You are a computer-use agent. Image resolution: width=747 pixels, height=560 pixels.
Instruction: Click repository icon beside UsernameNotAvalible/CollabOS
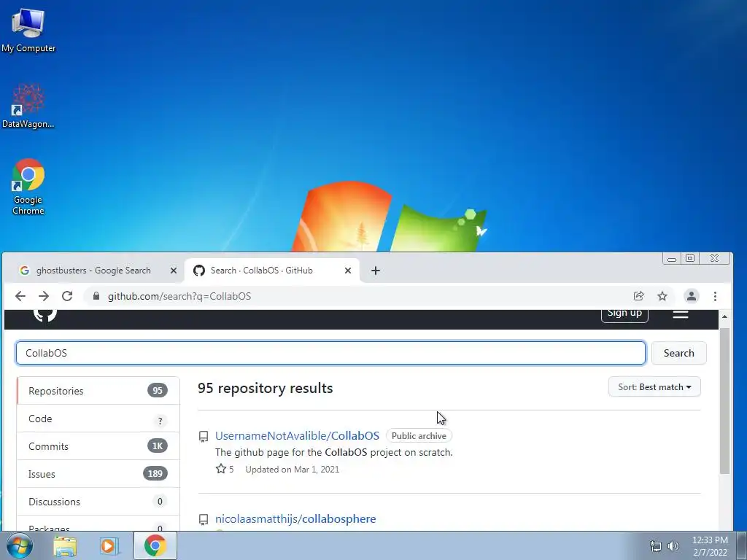pyautogui.click(x=204, y=436)
